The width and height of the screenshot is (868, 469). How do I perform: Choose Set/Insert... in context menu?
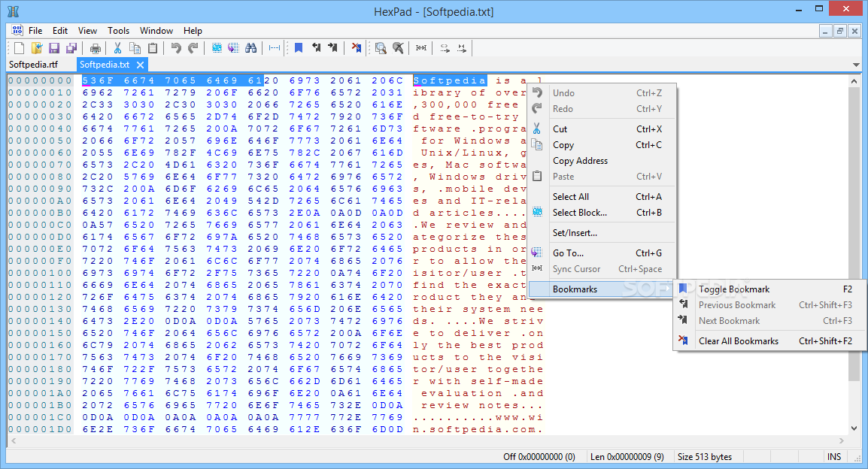pyautogui.click(x=602, y=233)
